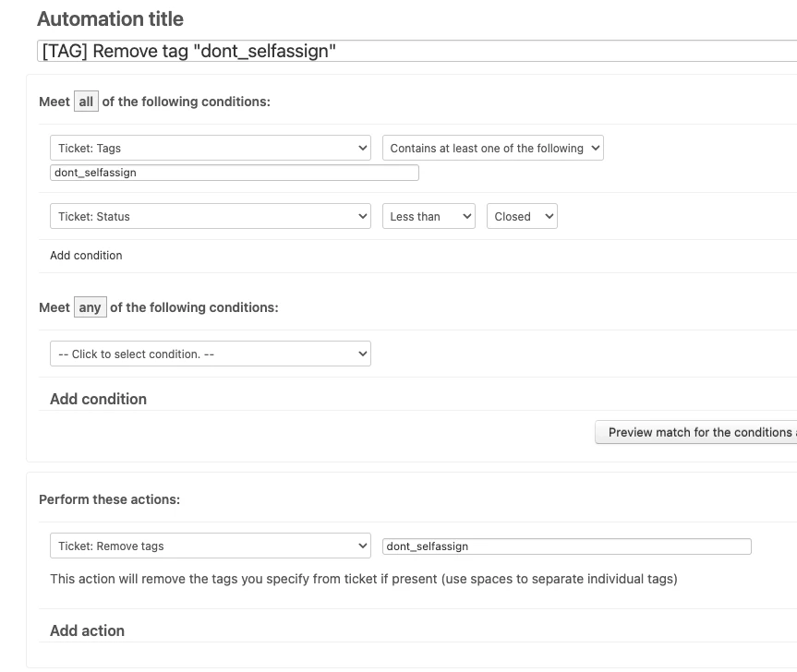Open the "Click to select condition" dropdown
This screenshot has width=797, height=672.
tap(211, 354)
